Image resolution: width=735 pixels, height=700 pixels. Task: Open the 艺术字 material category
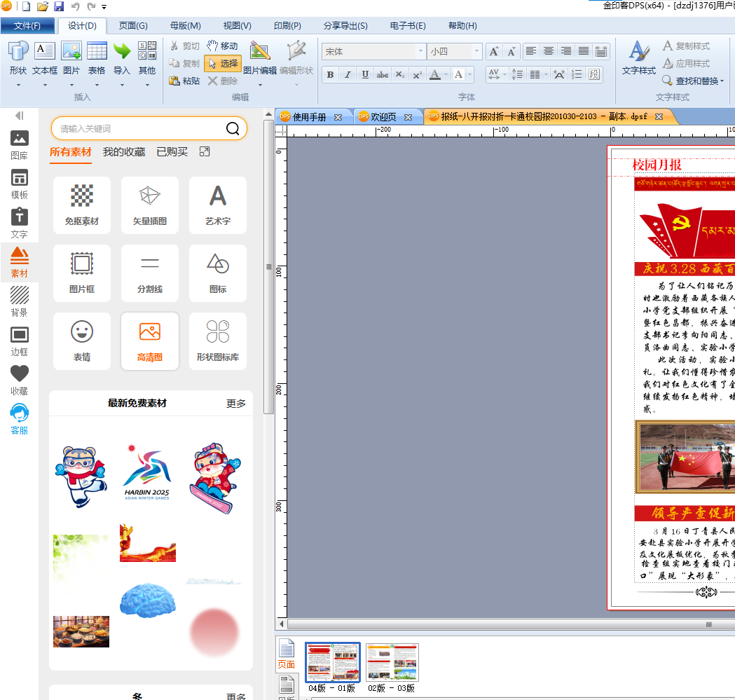click(218, 205)
